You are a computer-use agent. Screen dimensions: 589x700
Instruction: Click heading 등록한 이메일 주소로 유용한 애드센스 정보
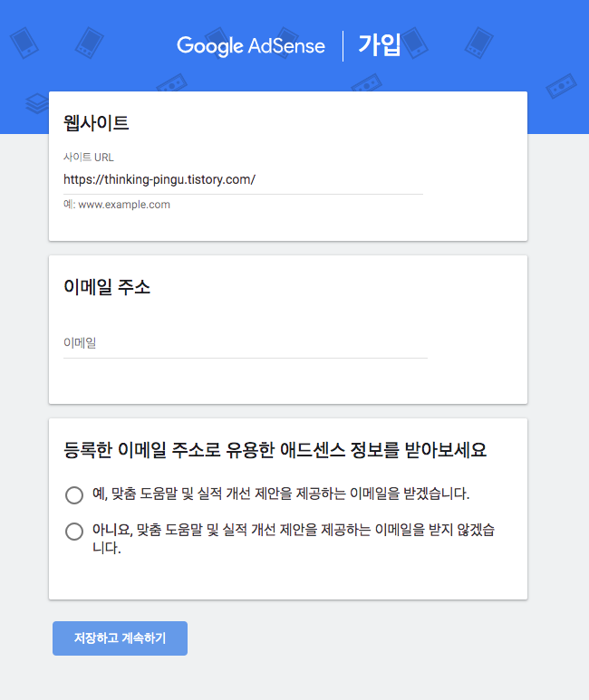click(x=275, y=449)
